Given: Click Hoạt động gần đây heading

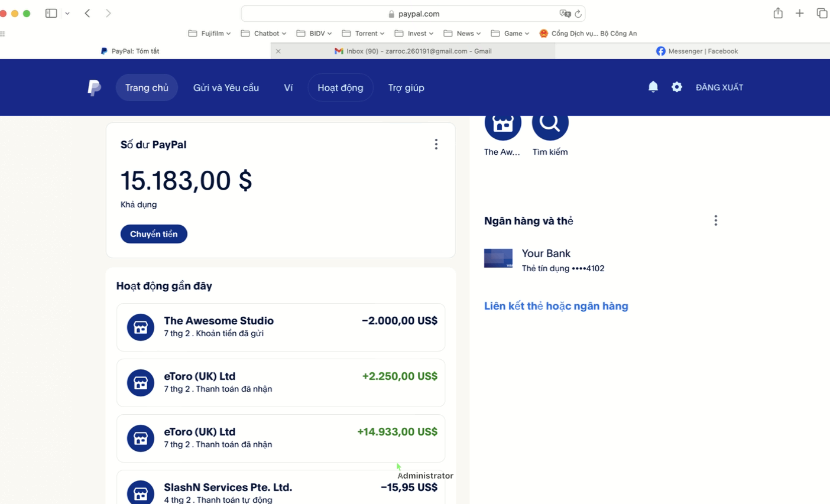Looking at the screenshot, I should 164,286.
